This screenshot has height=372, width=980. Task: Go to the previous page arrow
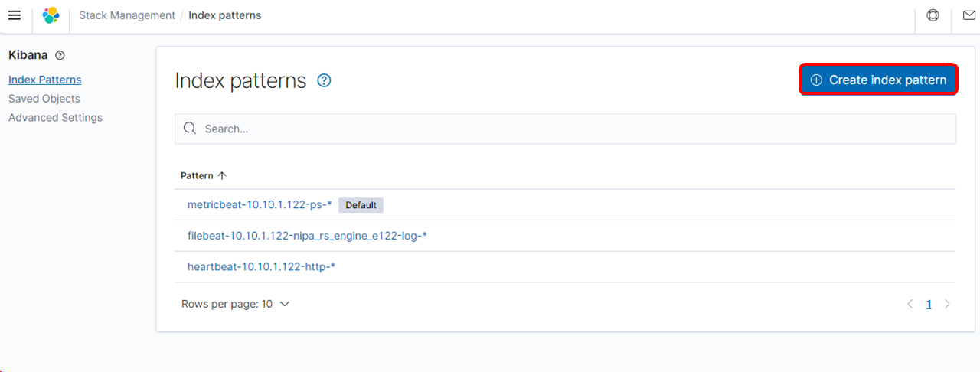[910, 304]
